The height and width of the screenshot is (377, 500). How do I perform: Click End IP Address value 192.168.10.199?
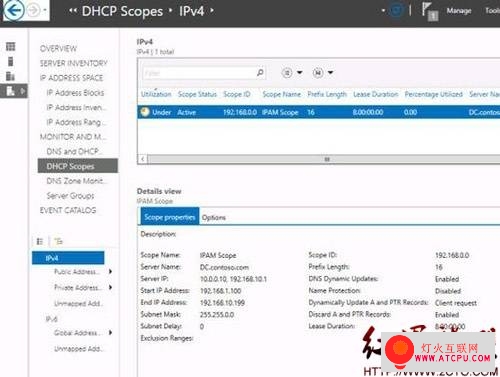[x=222, y=303]
